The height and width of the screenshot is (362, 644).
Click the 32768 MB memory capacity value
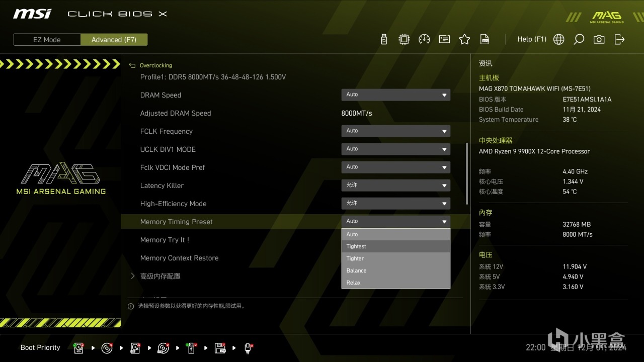click(x=577, y=225)
